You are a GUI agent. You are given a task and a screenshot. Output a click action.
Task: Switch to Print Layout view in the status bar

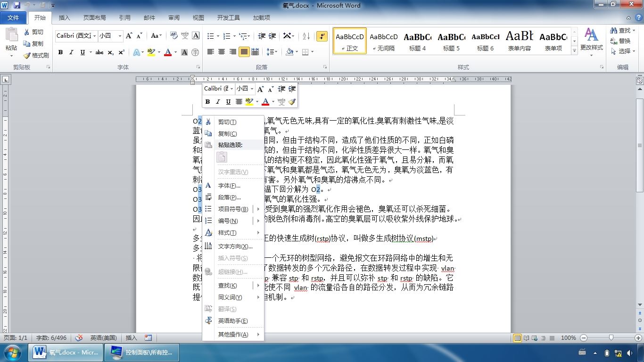(x=518, y=337)
